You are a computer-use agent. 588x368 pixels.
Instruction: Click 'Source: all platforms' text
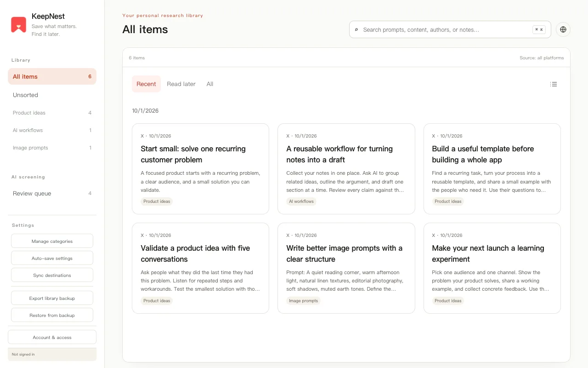click(542, 58)
